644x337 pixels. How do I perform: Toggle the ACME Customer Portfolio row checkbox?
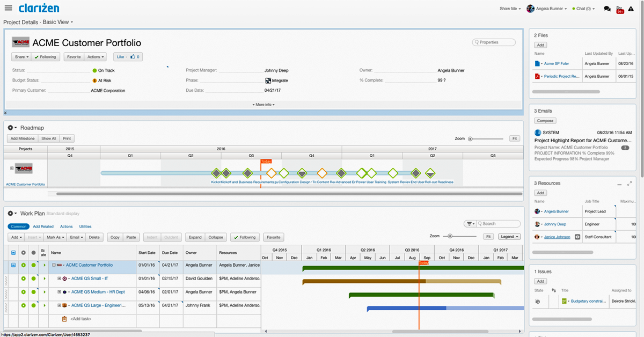[13, 265]
